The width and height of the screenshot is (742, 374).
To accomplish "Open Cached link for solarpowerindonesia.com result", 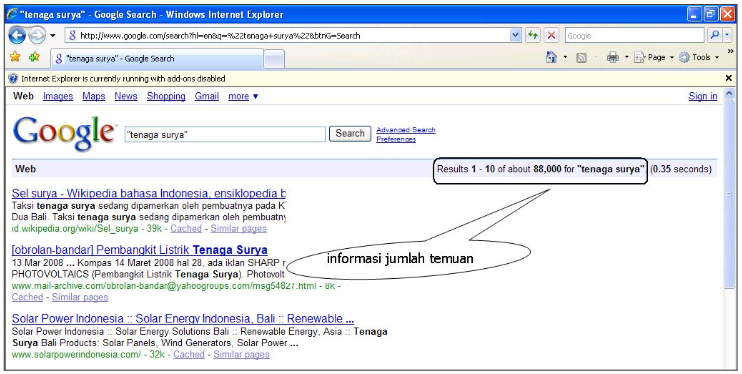I will (189, 354).
